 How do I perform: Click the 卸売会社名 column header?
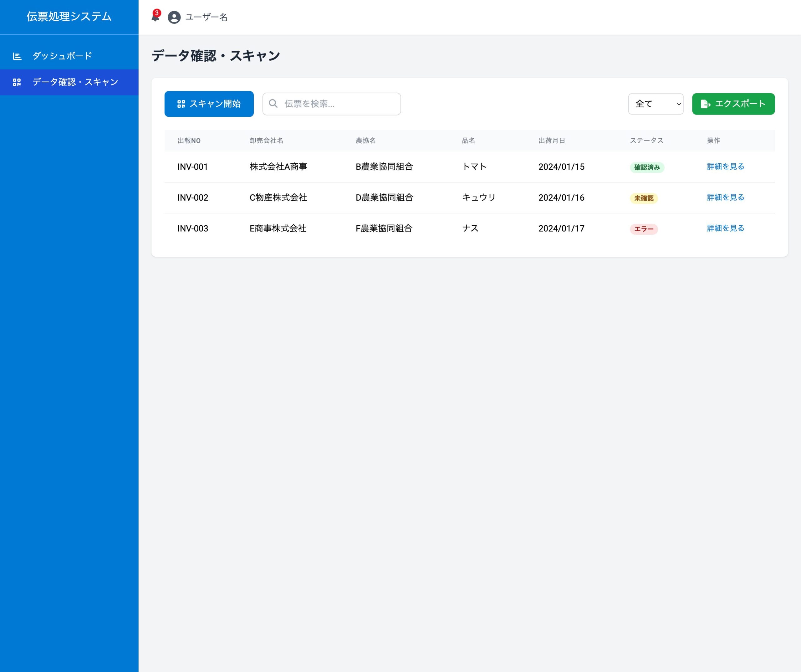click(x=267, y=141)
